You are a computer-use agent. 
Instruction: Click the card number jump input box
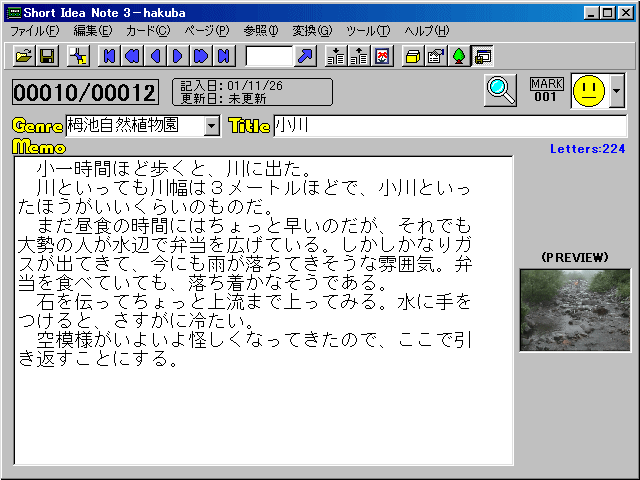pos(269,56)
